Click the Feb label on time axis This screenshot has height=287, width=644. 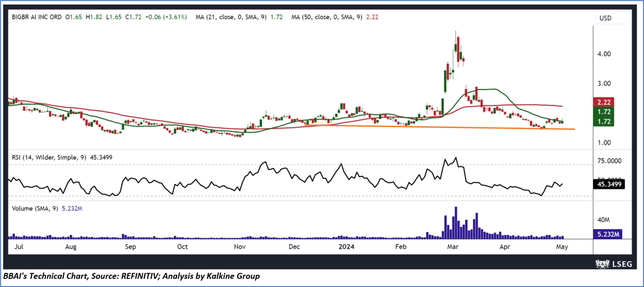click(401, 247)
